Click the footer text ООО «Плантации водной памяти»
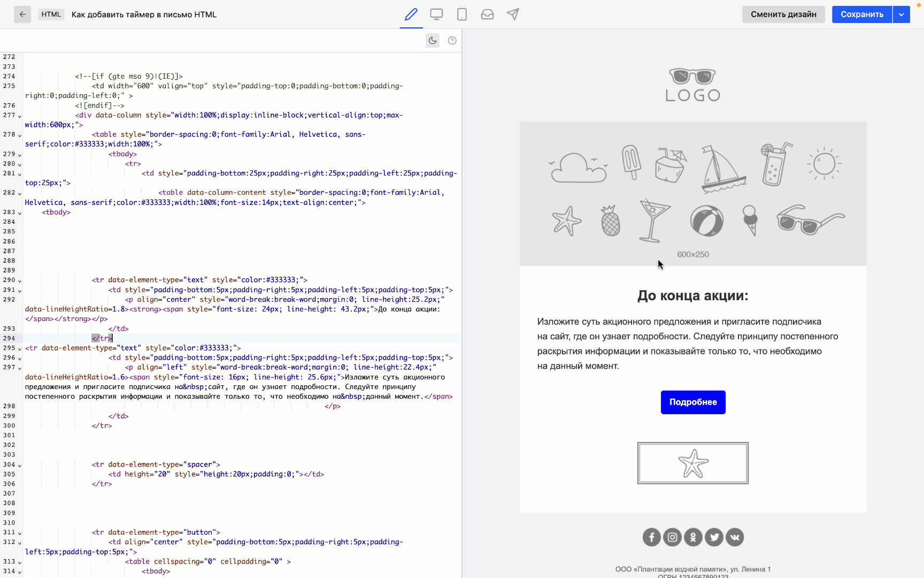Image resolution: width=924 pixels, height=578 pixels. coord(693,569)
